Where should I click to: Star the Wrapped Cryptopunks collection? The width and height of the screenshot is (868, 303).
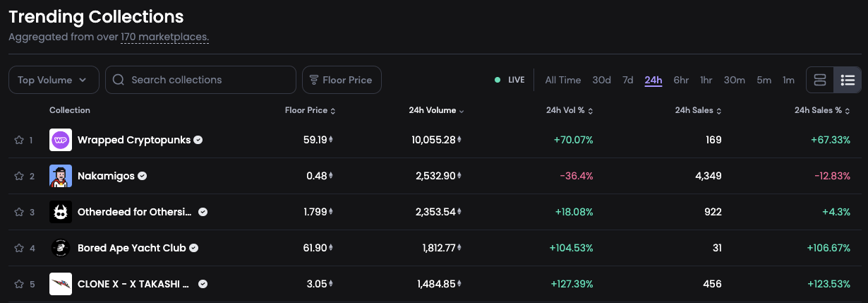pyautogui.click(x=19, y=140)
